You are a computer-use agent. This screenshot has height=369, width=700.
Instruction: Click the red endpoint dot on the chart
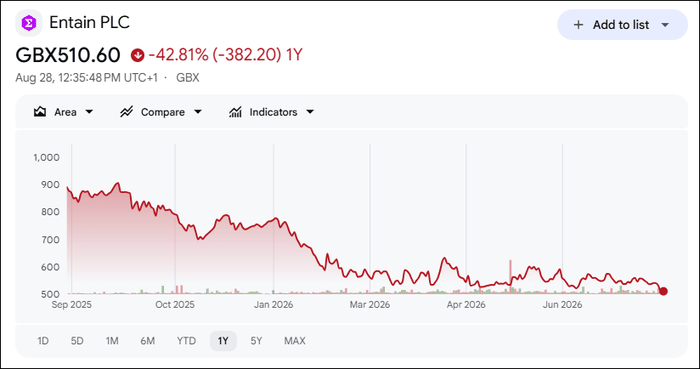663,291
